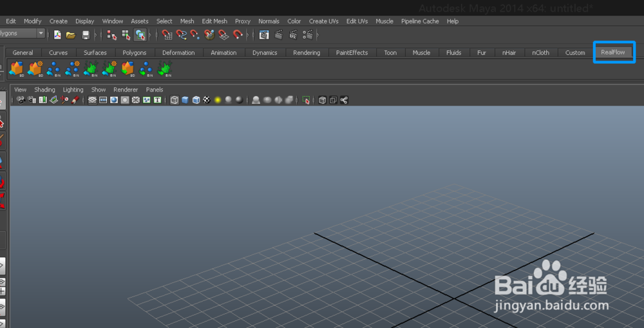
Task: Export BIN particles with RealFlow icon
Action: point(146,69)
